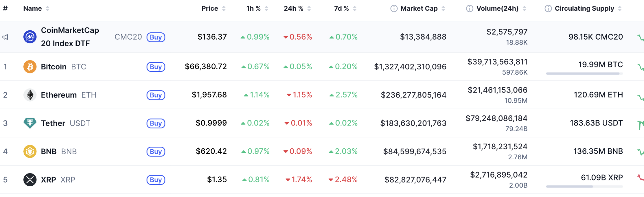
Task: Sort coins by Name column header
Action: [x=36, y=8]
